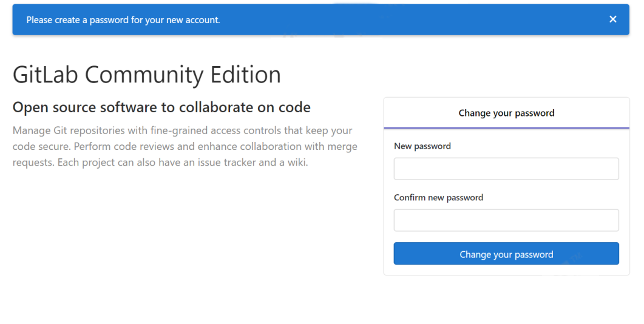Click the 'New password' label

pos(422,146)
